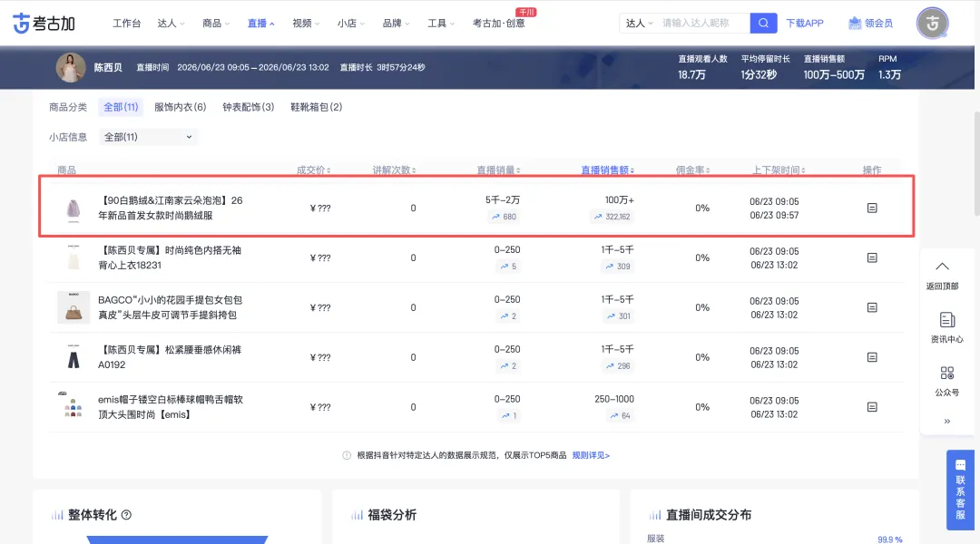980x544 pixels.
Task: Click trend icon showing 322,162 revenue
Action: (598, 217)
